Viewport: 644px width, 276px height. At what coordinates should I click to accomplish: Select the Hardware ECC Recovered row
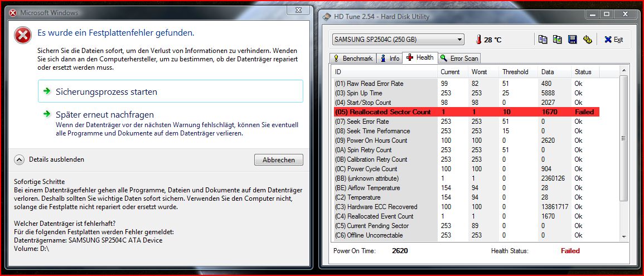point(466,207)
